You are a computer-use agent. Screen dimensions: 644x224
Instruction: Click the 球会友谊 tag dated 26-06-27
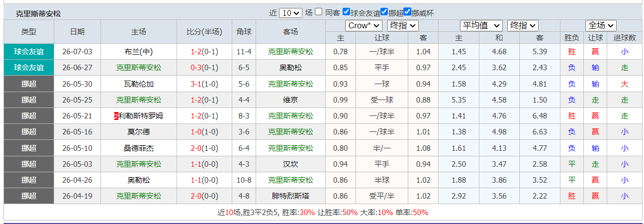coord(29,67)
